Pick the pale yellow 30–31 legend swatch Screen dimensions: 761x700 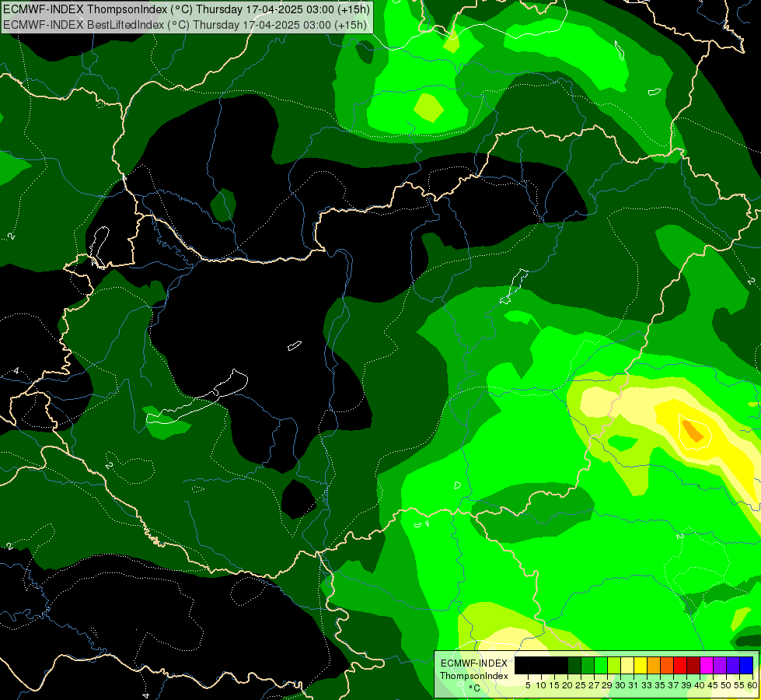pos(627,666)
